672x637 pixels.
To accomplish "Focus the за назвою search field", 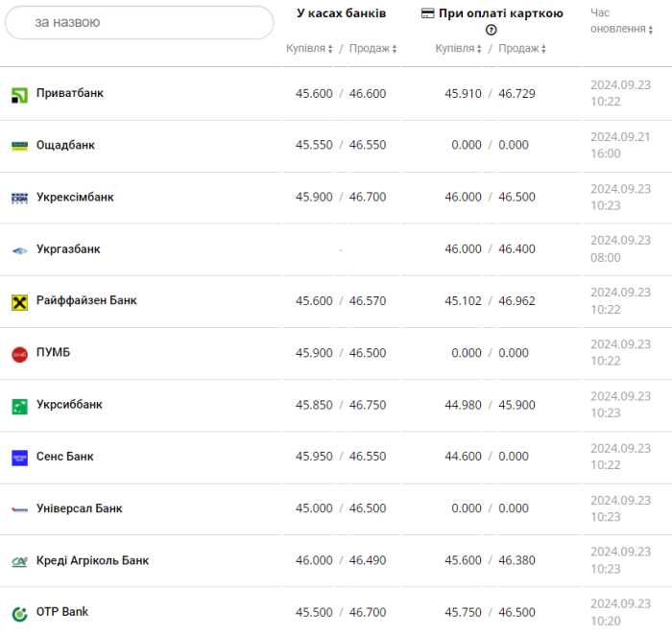I will coord(139,22).
